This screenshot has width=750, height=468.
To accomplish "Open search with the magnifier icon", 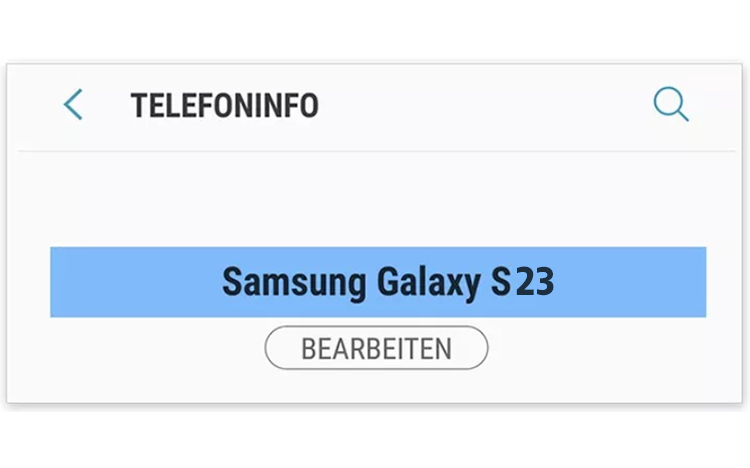I will [x=670, y=104].
